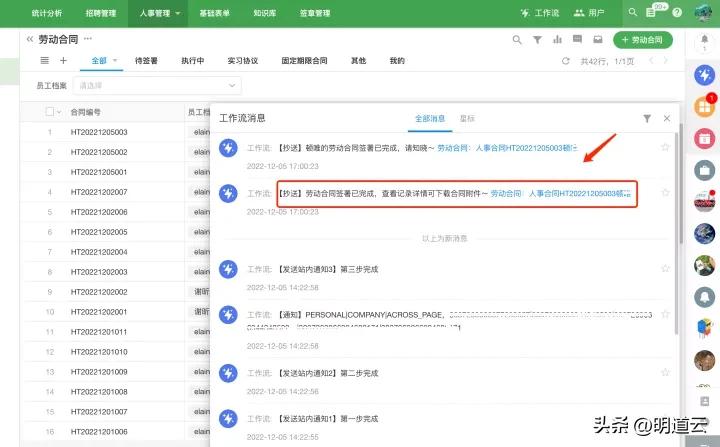Viewport: 720px width, 447px height.
Task: Switch to 全部消息 tab in workflow messages
Action: point(430,119)
